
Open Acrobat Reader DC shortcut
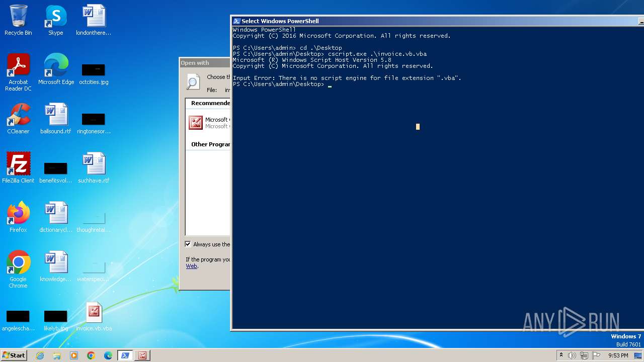click(x=18, y=72)
